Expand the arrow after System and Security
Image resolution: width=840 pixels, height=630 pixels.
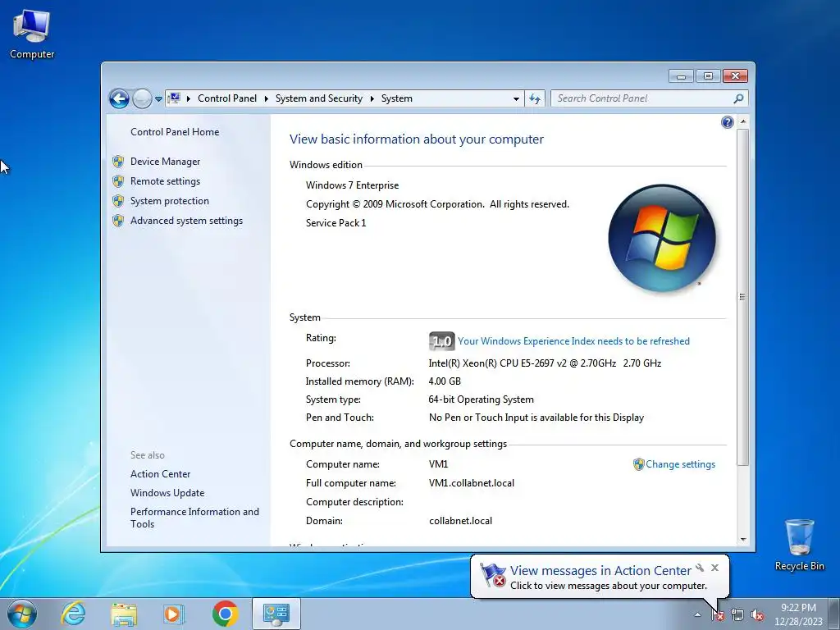point(372,98)
